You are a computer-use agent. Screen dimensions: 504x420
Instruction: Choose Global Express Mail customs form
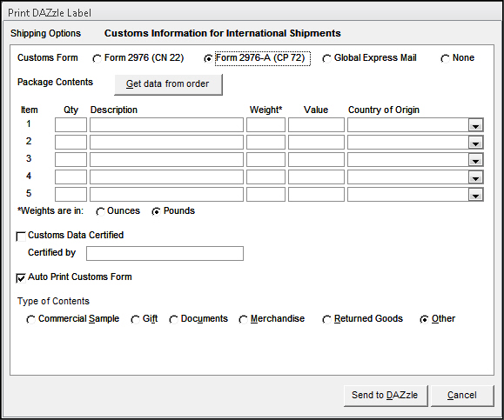tap(326, 59)
